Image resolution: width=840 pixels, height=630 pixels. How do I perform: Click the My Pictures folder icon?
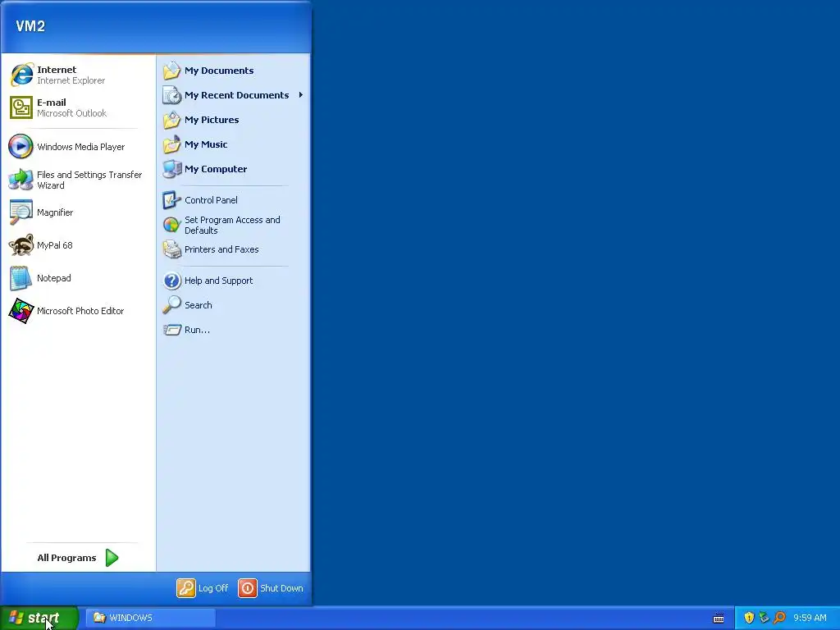coord(172,120)
